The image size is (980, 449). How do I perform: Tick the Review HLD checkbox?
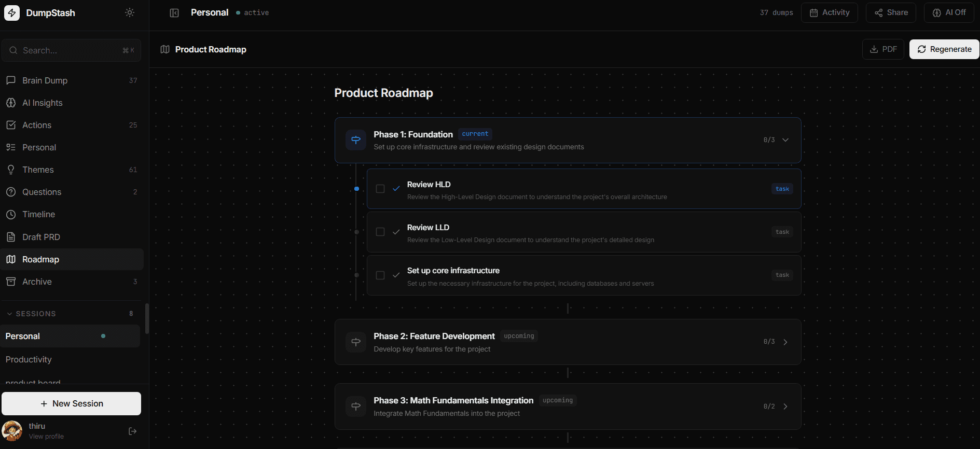pyautogui.click(x=380, y=189)
